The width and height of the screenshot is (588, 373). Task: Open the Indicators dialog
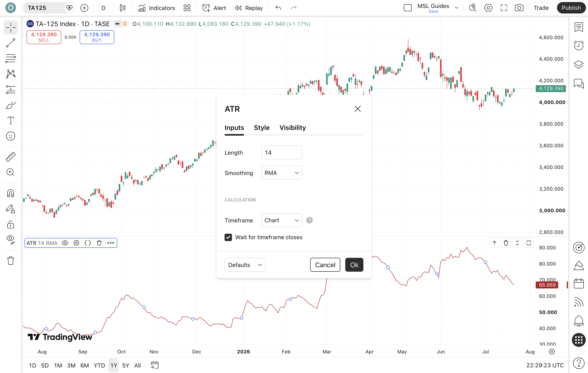tap(157, 8)
